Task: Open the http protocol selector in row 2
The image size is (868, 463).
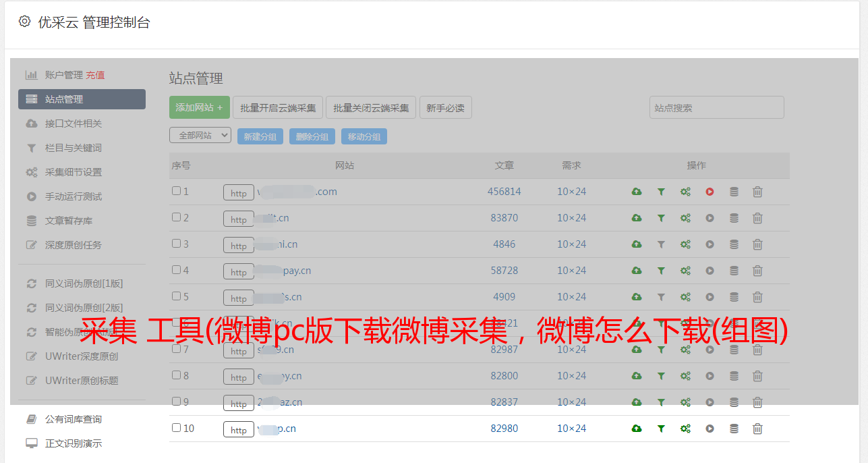Action: coord(239,219)
